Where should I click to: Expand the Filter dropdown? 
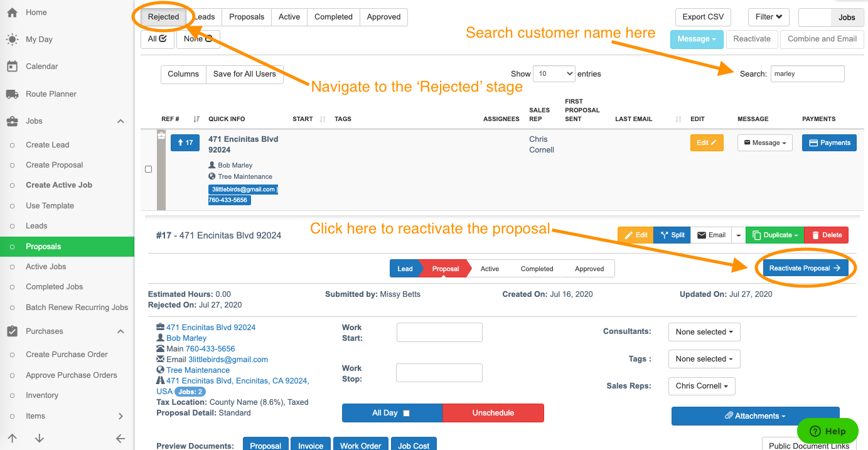(768, 17)
